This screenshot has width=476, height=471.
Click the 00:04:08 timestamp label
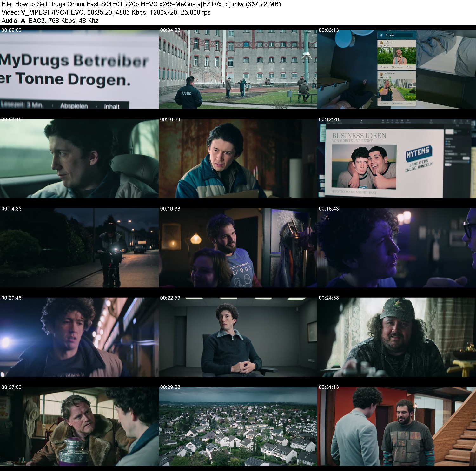[170, 30]
